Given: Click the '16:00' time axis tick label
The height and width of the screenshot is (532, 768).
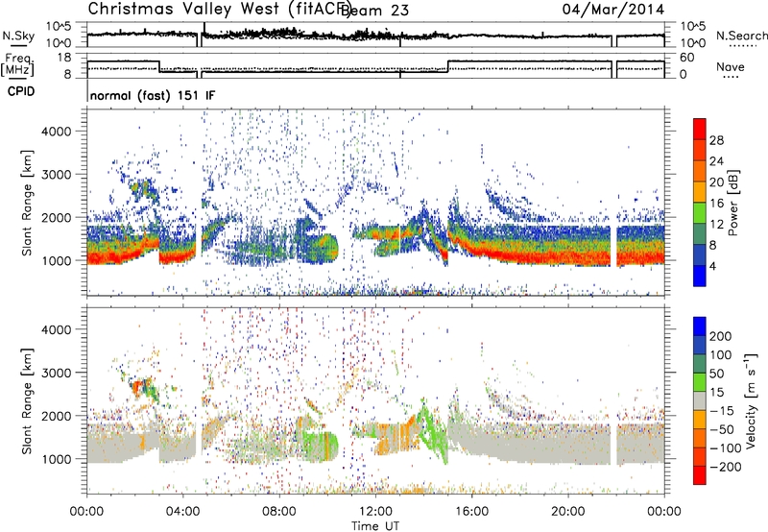Looking at the screenshot, I should click(x=471, y=512).
